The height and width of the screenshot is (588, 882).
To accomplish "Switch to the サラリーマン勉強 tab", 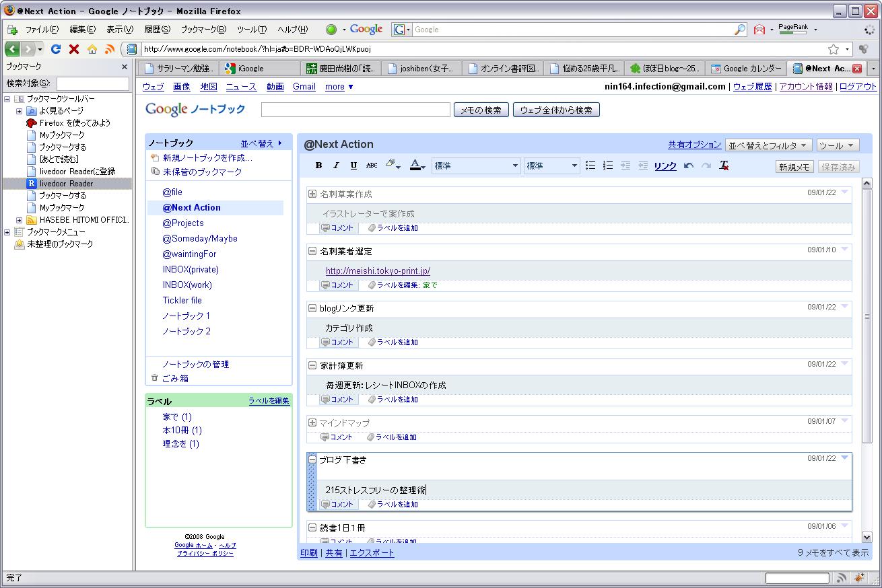I will [178, 68].
